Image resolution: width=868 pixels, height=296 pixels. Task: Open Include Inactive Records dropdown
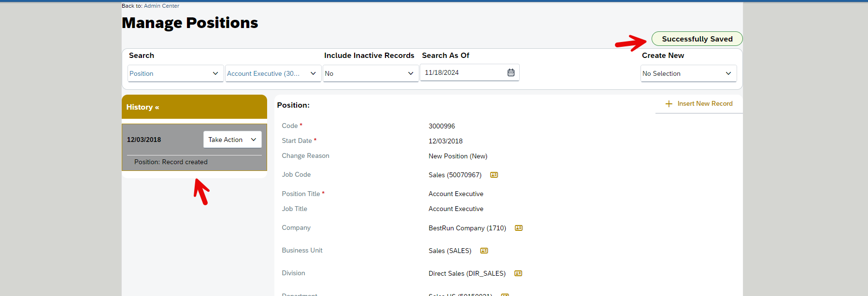370,73
